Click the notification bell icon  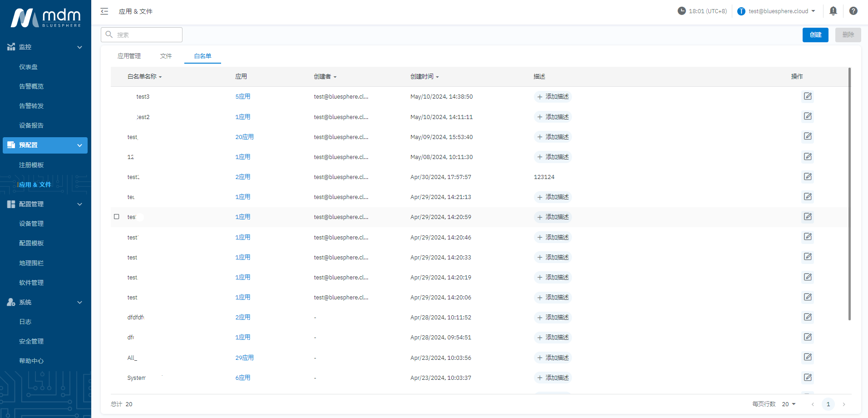[833, 11]
